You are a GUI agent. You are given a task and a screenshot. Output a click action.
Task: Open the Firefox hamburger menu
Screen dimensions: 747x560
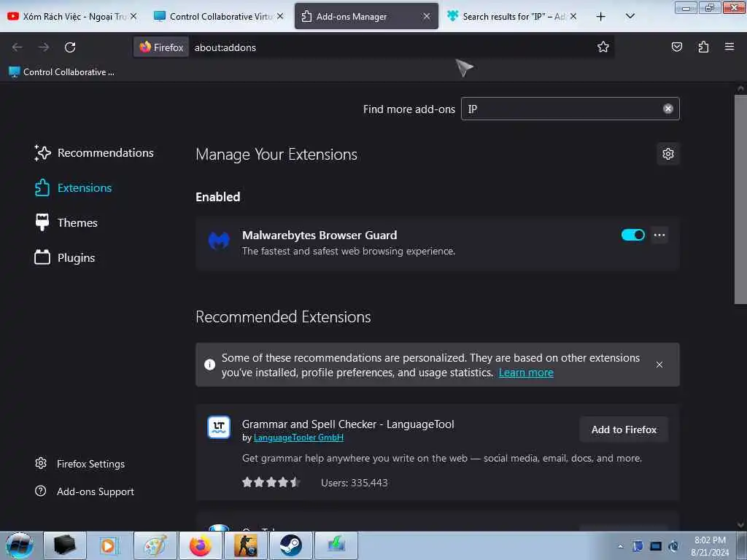tap(729, 47)
